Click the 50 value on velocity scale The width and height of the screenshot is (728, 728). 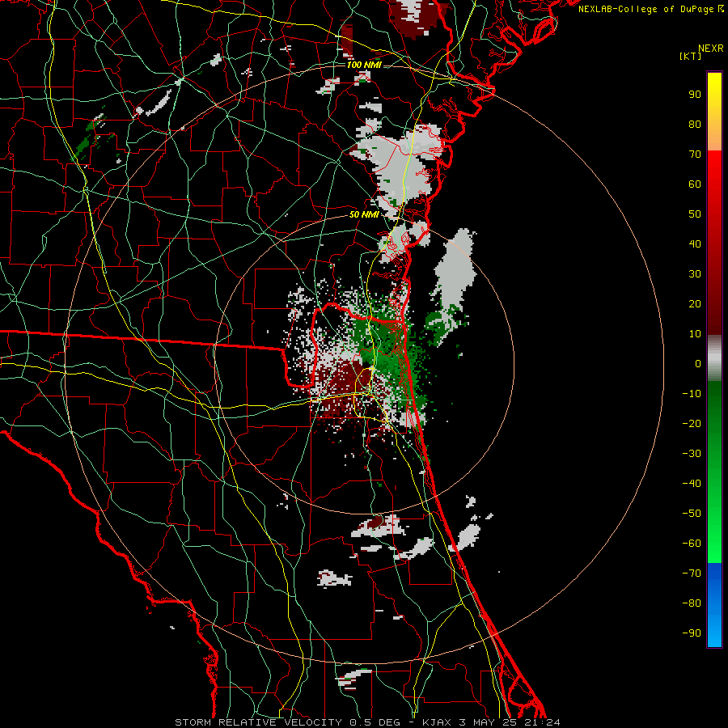coord(695,214)
